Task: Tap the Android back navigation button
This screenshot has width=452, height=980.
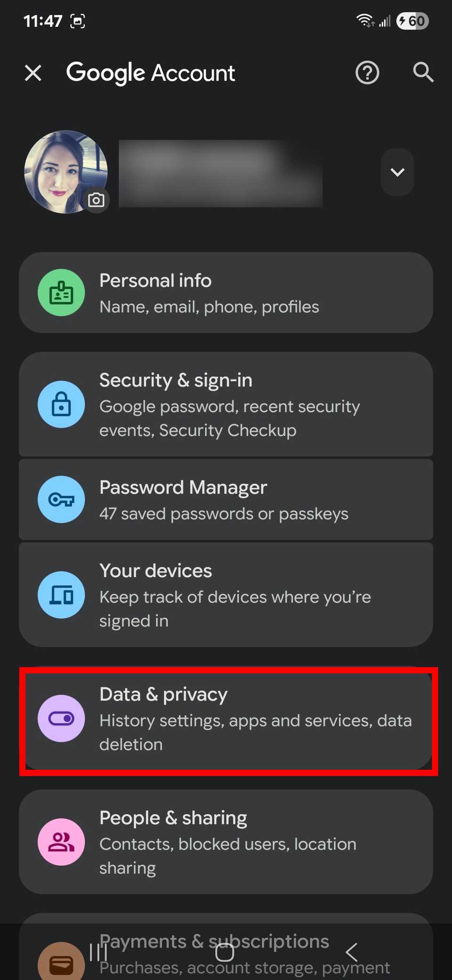Action: click(351, 952)
